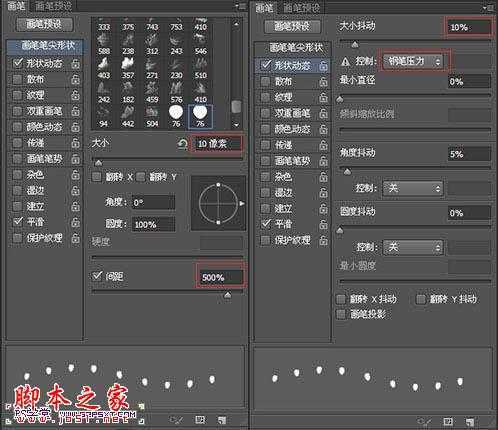This screenshot has width=498, height=430.
Task: Switch to 画笔预设 tab in left panel
Action: point(53,6)
